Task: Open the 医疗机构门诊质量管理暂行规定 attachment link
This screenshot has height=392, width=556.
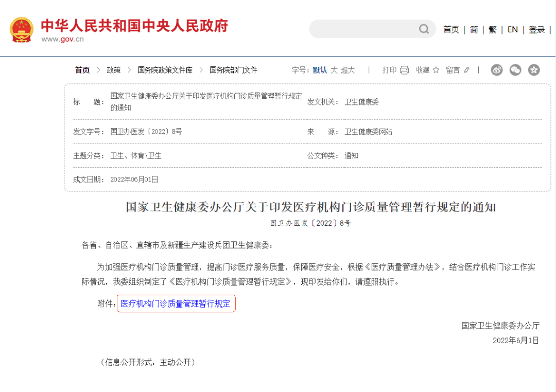Action: pos(176,304)
